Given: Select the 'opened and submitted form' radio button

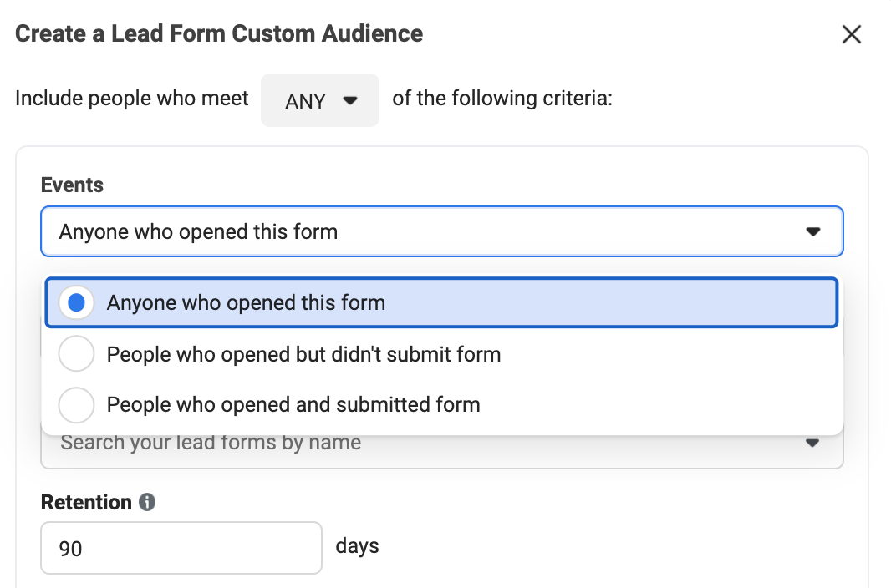Looking at the screenshot, I should click(x=76, y=406).
